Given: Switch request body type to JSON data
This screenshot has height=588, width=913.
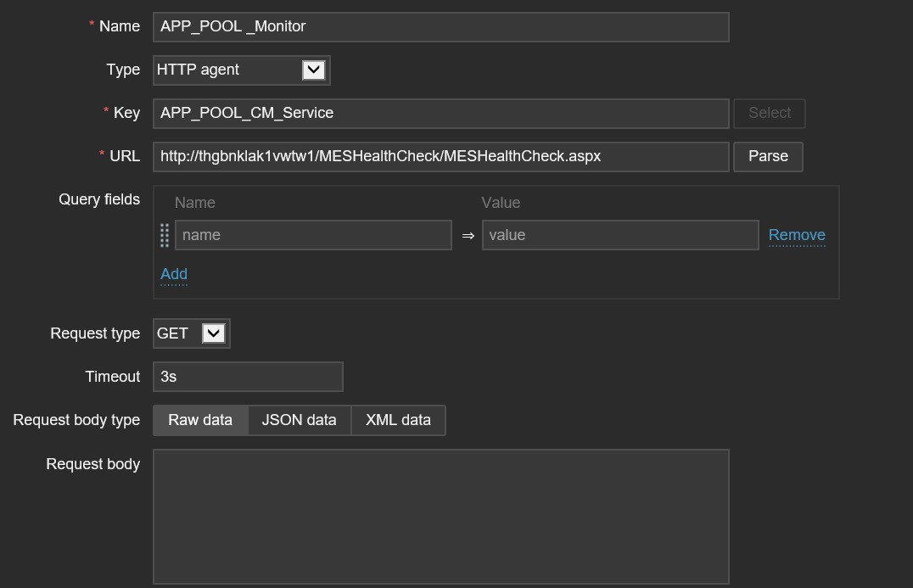Looking at the screenshot, I should (x=299, y=420).
